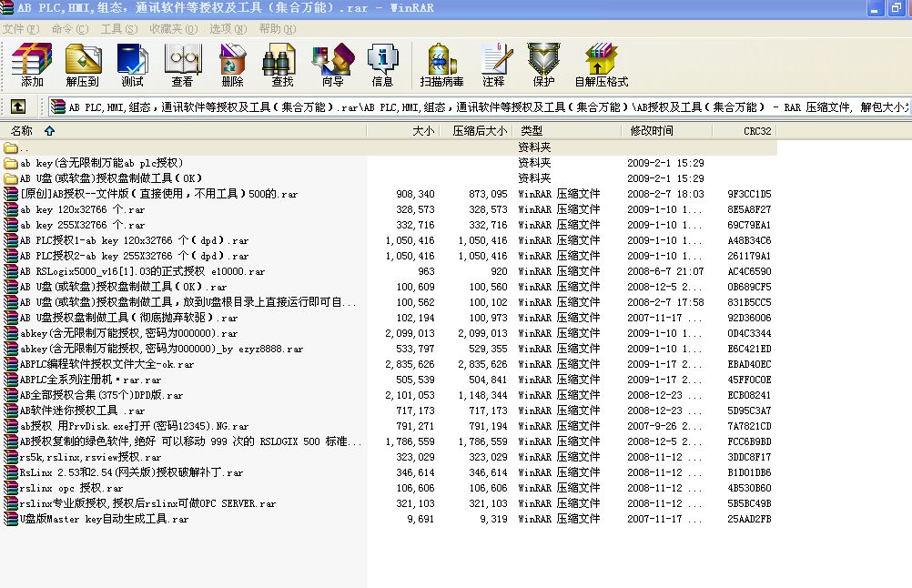Open the 文件 (File) menu
This screenshot has width=912, height=588.
(20, 29)
